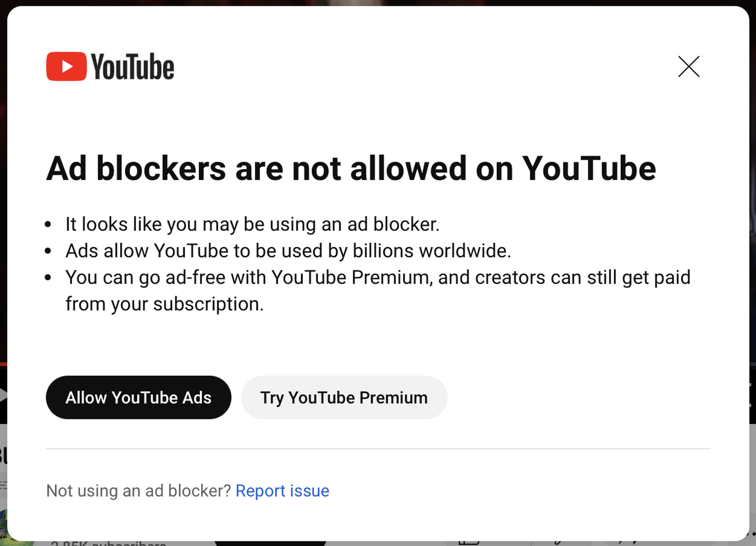Click the red YouTube play-button logo mark
Viewport: 756px width, 546px height.
(x=66, y=67)
